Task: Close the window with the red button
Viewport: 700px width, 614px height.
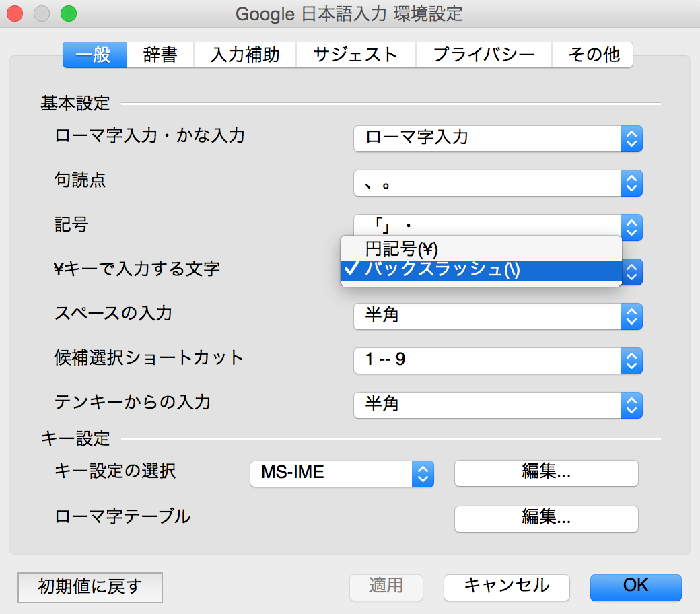Action: point(15,13)
